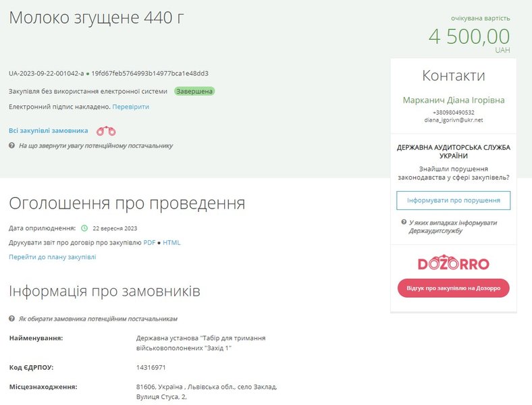532x405 pixels.
Task: Follow 'Перейти до плану закупівлі' link
Action: click(x=52, y=257)
